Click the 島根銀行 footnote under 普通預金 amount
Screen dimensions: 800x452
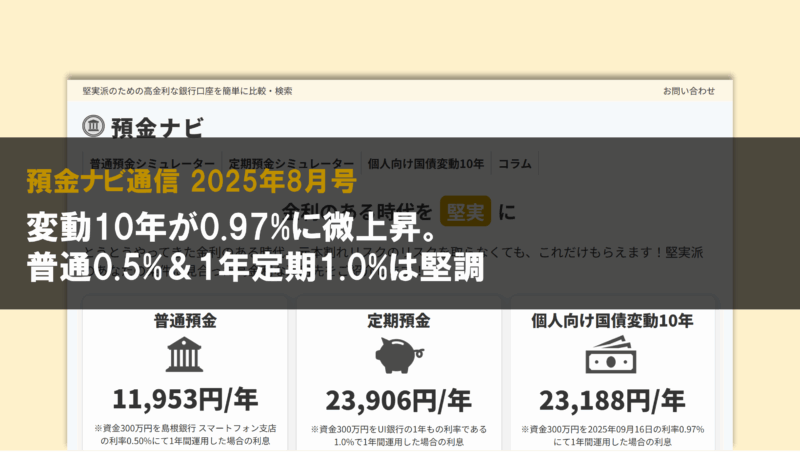[185, 435]
